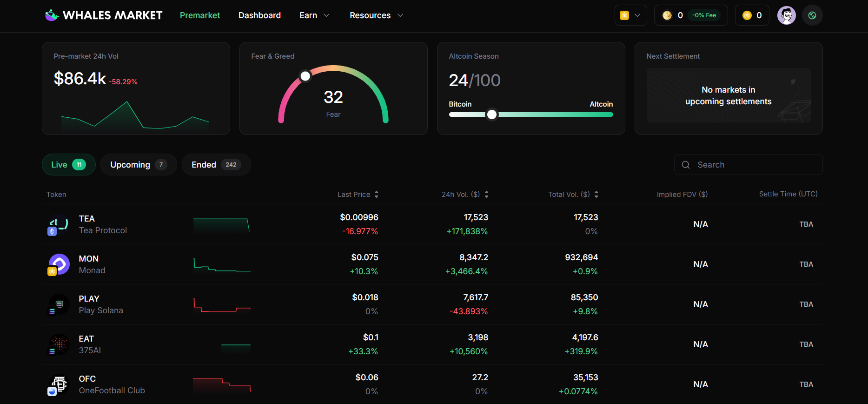
Task: Click the TEA token icon
Action: pos(59,224)
